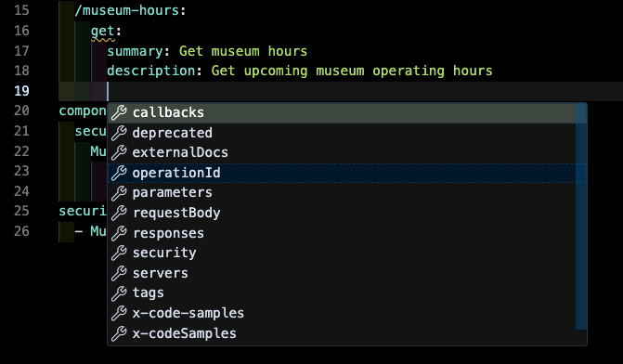Choose servers in the suggestion popup
This screenshot has height=364, width=623.
(x=342, y=273)
